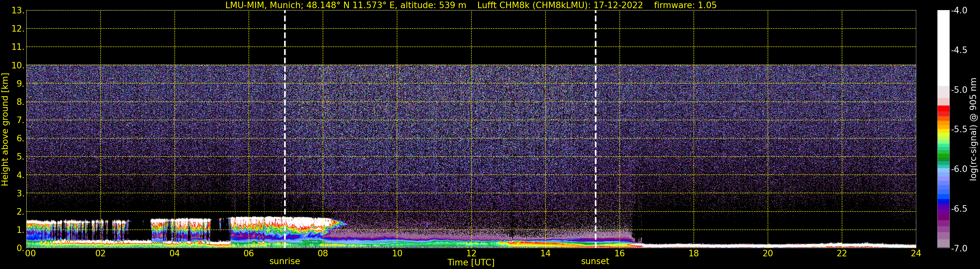The image size is (980, 269).
Task: Pick the red band in the colorbar
Action: (x=943, y=110)
